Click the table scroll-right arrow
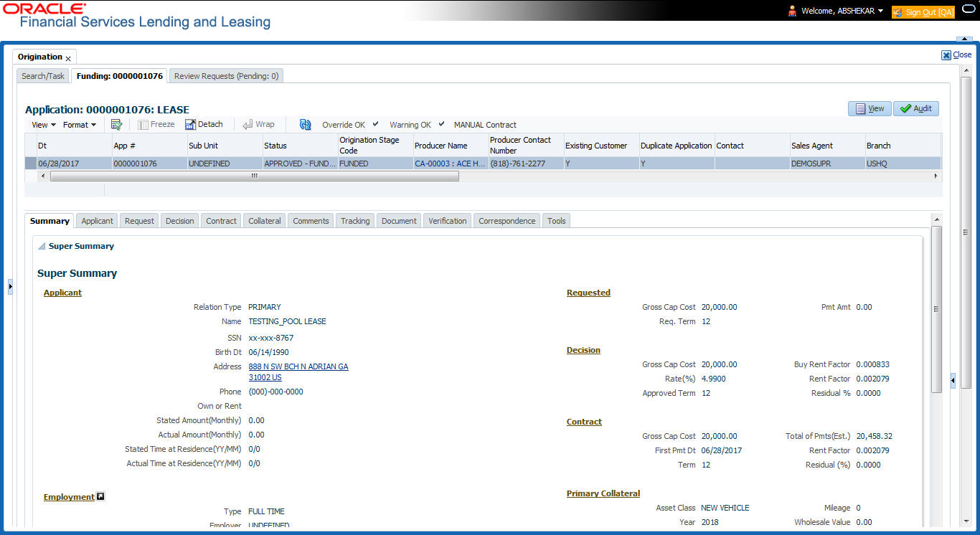The height and width of the screenshot is (535, 980). pyautogui.click(x=935, y=176)
